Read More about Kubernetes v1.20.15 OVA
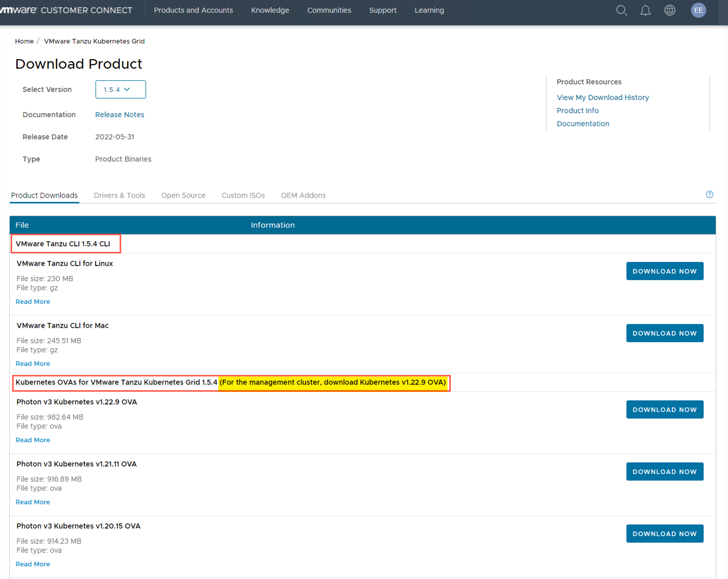Image resolution: width=728 pixels, height=579 pixels. pyautogui.click(x=33, y=564)
